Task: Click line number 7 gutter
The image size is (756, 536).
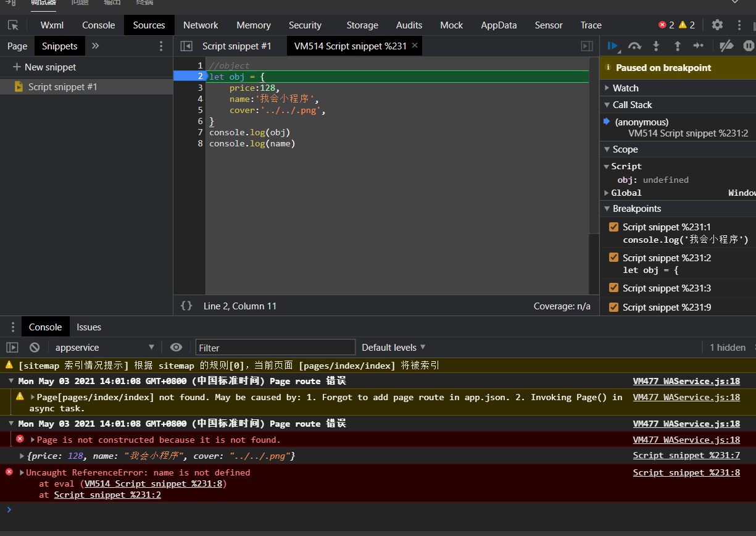Action: pyautogui.click(x=200, y=132)
